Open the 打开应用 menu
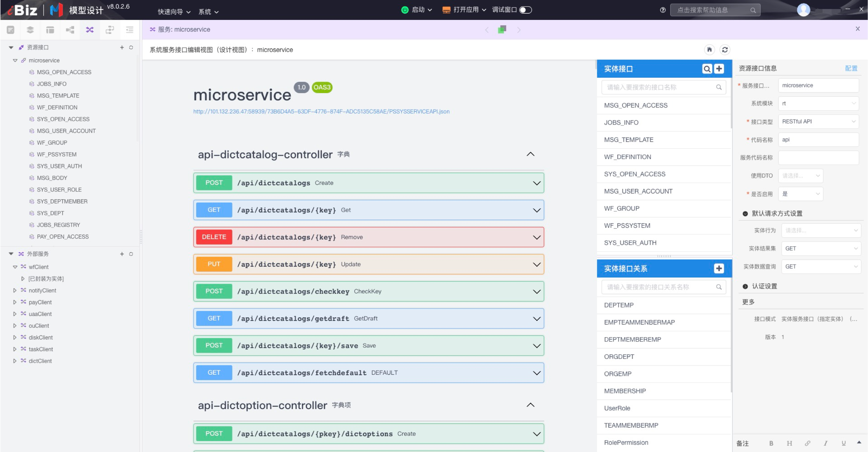This screenshot has height=452, width=868. 464,10
